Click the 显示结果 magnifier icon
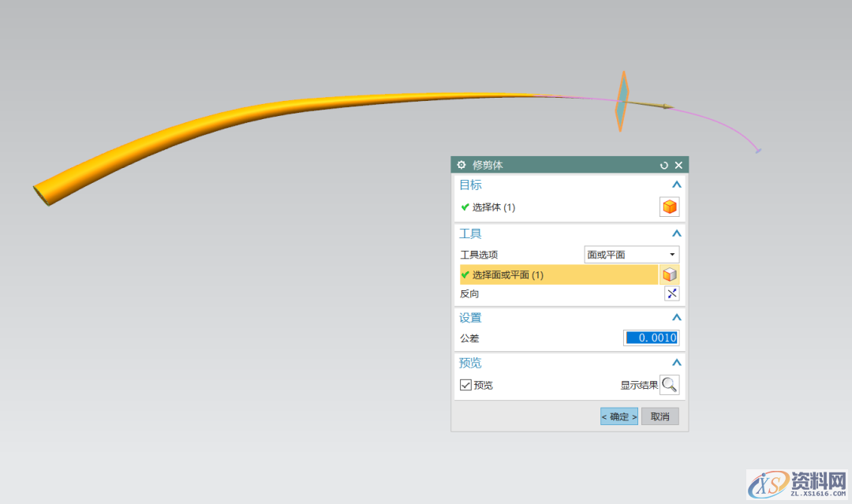Image resolution: width=852 pixels, height=504 pixels. tap(670, 384)
